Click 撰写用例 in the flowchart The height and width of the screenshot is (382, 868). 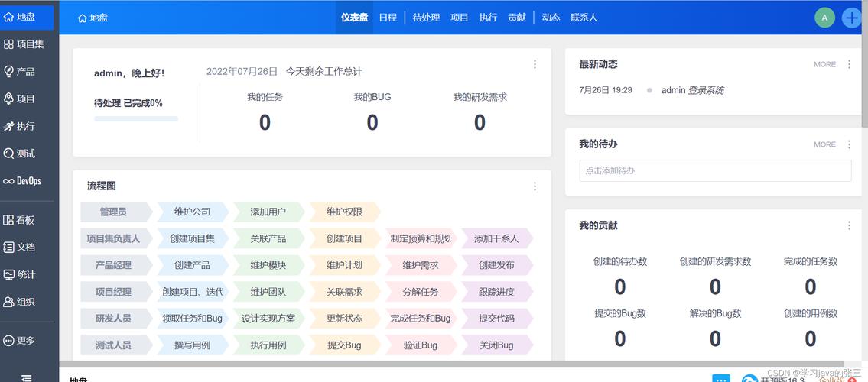pyautogui.click(x=192, y=345)
